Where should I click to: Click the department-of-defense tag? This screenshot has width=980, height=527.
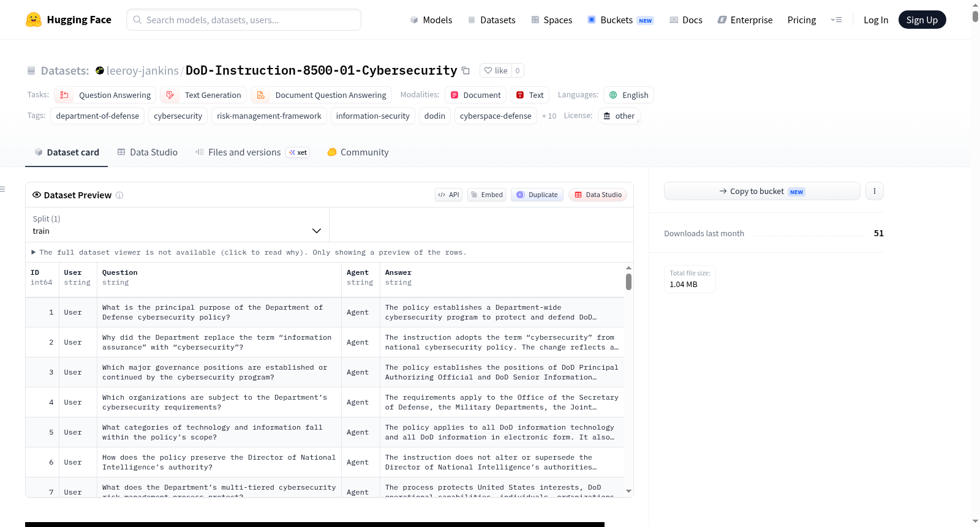pos(97,116)
